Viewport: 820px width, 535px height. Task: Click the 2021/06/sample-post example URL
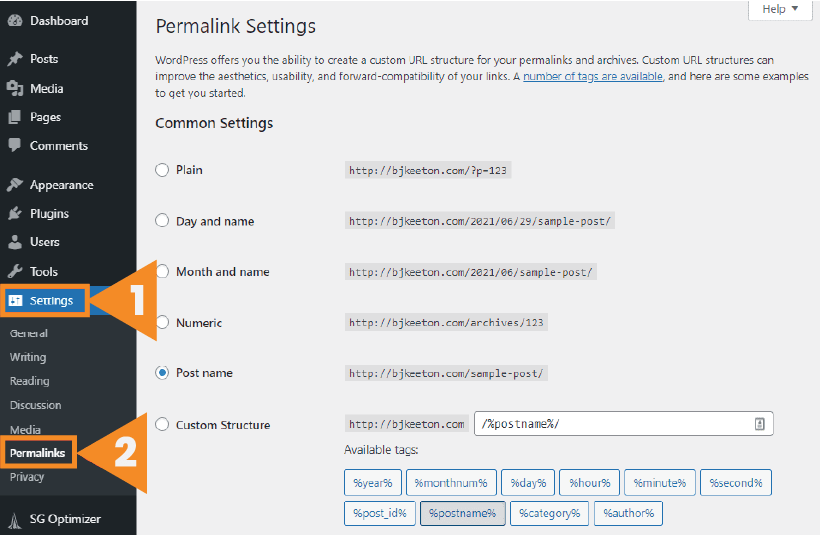pos(471,272)
